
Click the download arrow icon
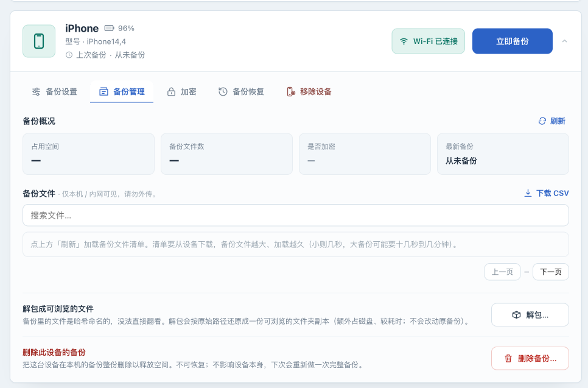click(x=528, y=193)
